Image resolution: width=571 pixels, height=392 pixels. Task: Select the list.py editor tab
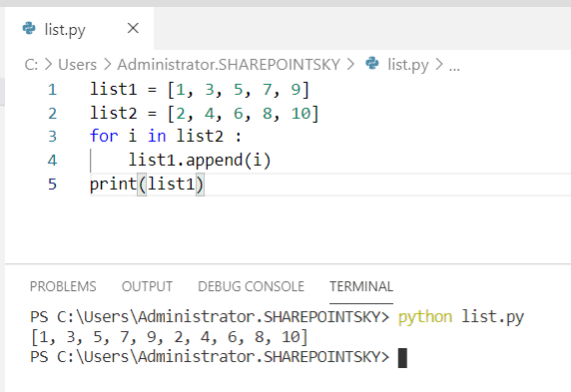point(80,28)
